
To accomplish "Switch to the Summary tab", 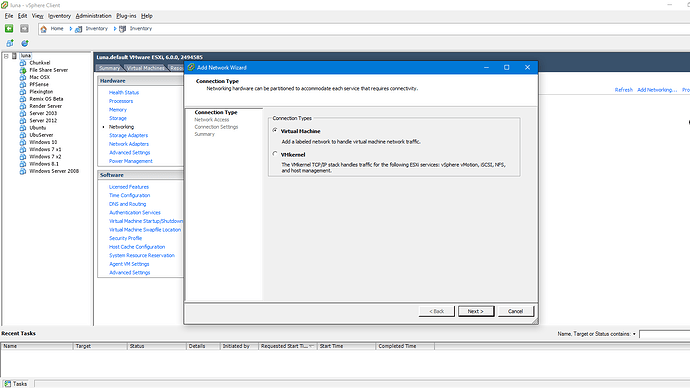I will 109,68.
